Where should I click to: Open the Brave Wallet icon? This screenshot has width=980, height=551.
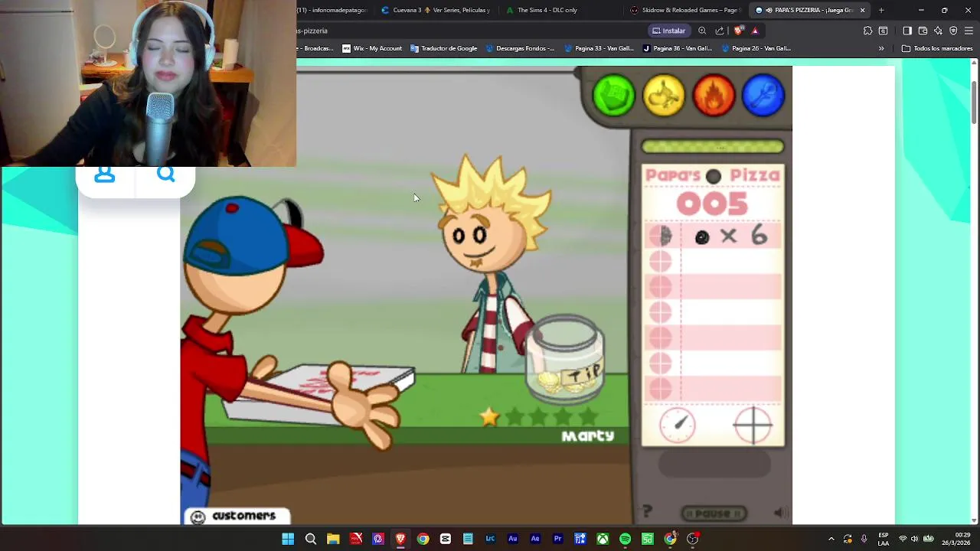pyautogui.click(x=923, y=31)
